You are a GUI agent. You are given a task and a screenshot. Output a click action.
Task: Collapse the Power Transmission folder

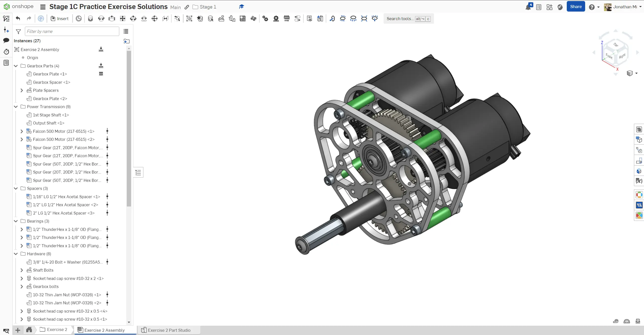[16, 107]
